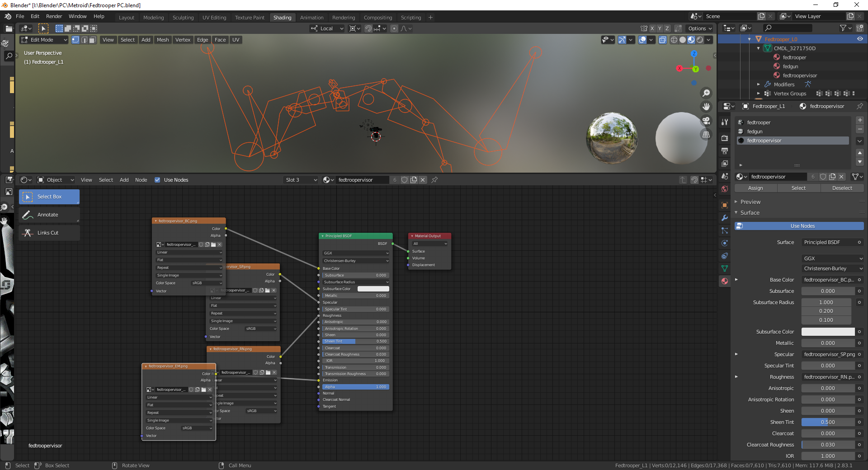Viewport: 868px width, 470px height.
Task: Click the viewport pan hand icon
Action: [x=706, y=107]
